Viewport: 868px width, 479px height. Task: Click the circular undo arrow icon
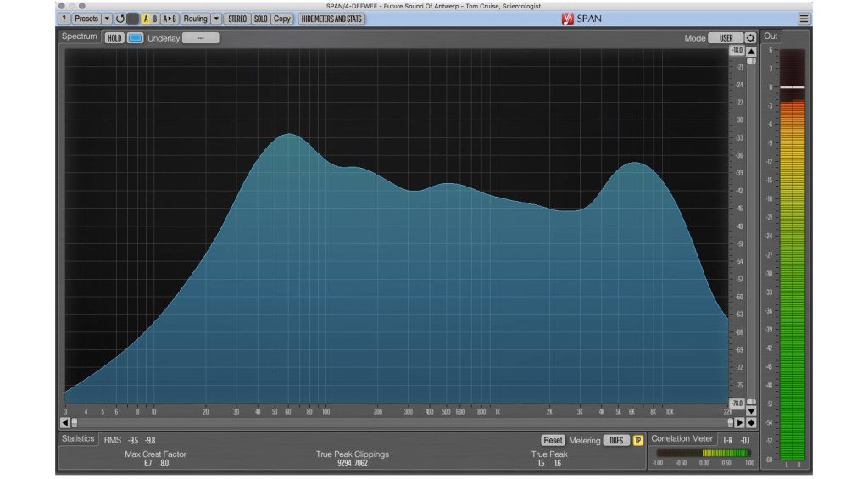pos(120,19)
